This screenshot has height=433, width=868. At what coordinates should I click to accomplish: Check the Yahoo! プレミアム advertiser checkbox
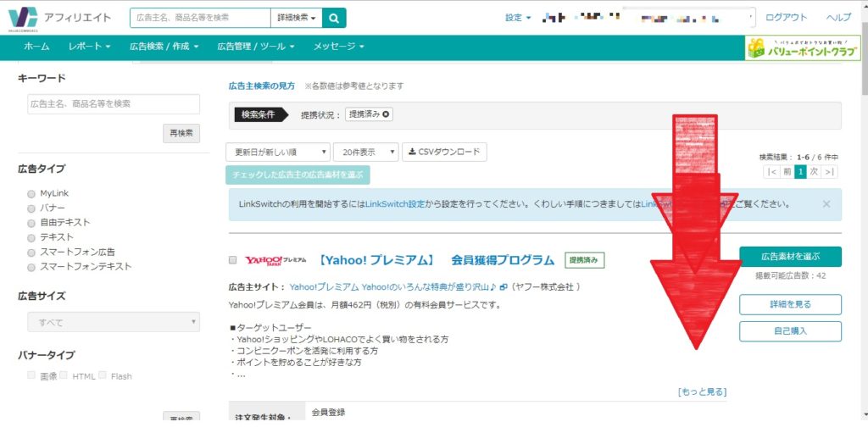pos(232,260)
